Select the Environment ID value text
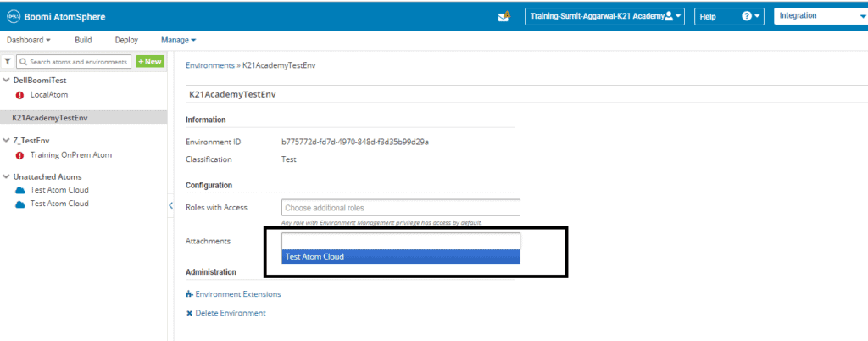 tap(355, 142)
